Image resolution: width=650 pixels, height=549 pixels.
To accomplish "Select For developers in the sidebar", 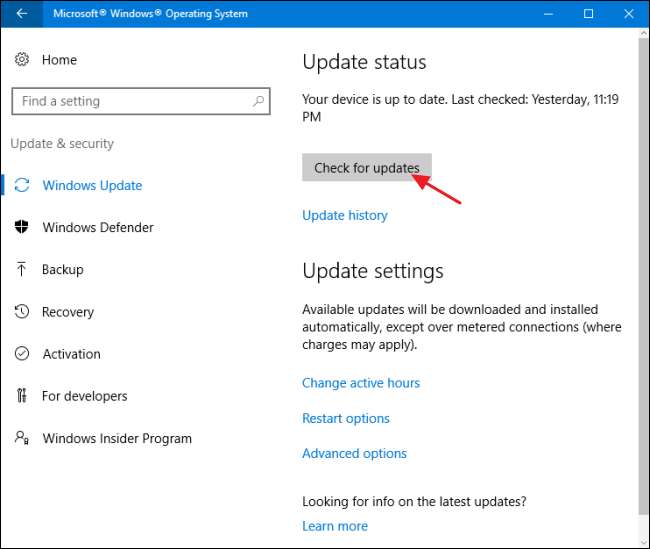I will [x=84, y=396].
